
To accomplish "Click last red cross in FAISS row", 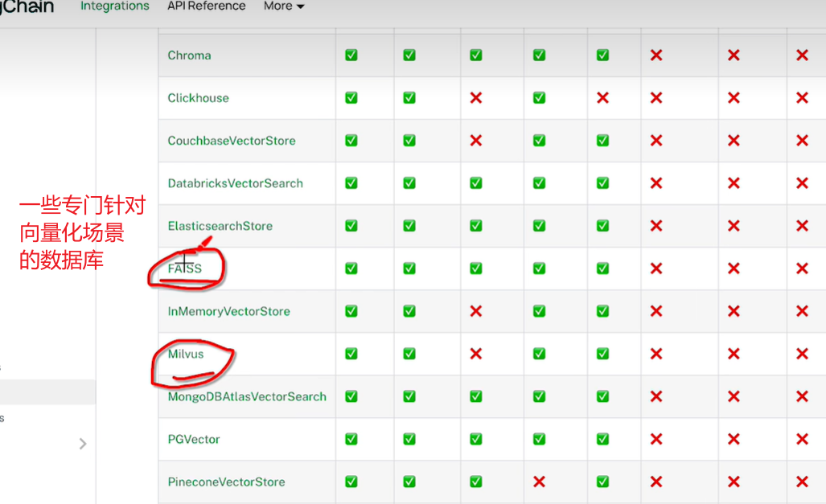I will 802,268.
